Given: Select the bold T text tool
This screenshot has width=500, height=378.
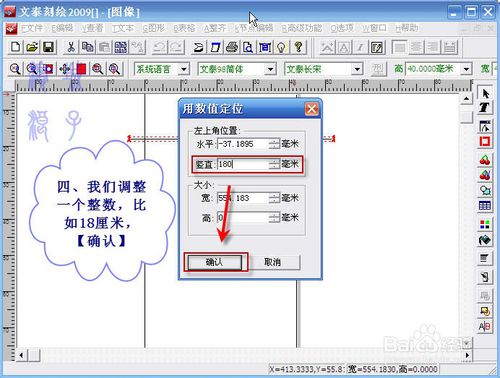Looking at the screenshot, I should click(485, 107).
